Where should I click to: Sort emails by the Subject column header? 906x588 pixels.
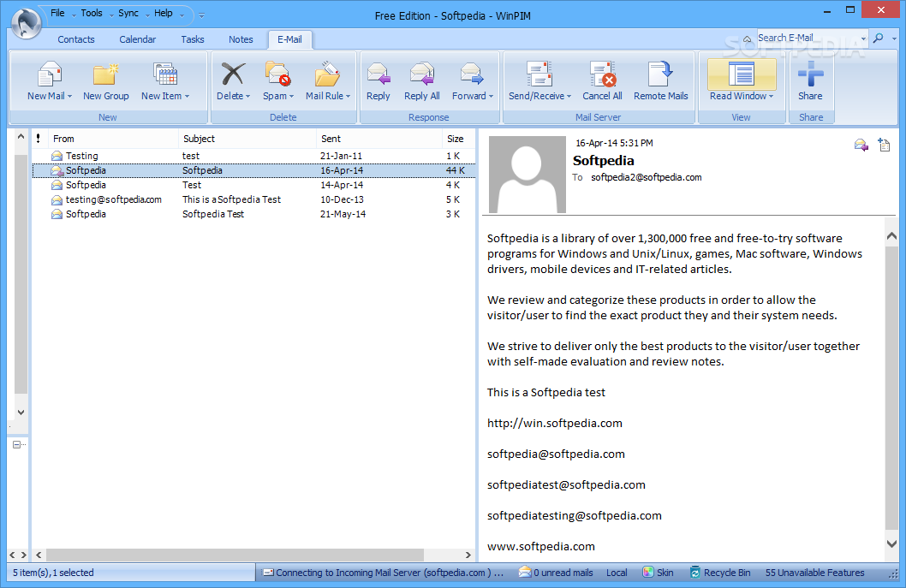(x=247, y=139)
